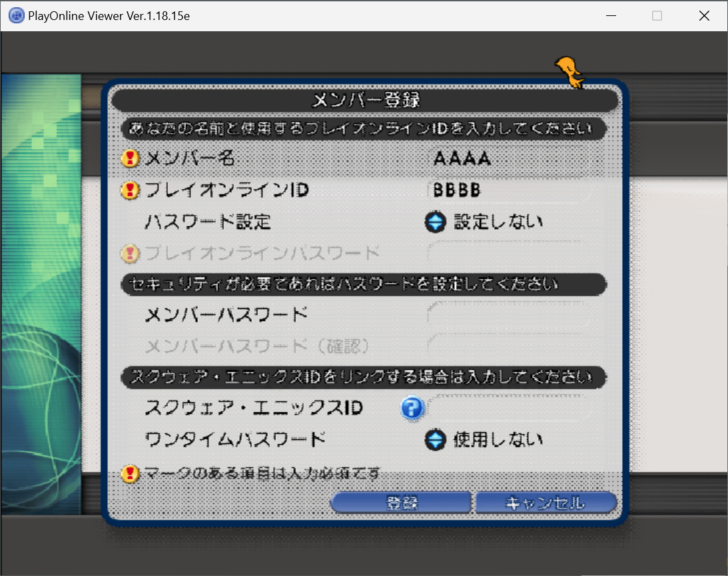The width and height of the screenshot is (728, 576).
Task: Select the 使用しない one-time password value
Action: click(x=498, y=439)
